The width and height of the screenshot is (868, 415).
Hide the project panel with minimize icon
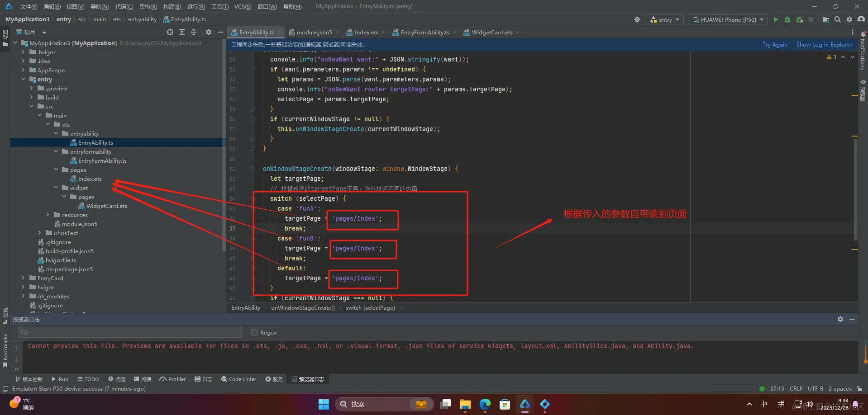coord(220,32)
